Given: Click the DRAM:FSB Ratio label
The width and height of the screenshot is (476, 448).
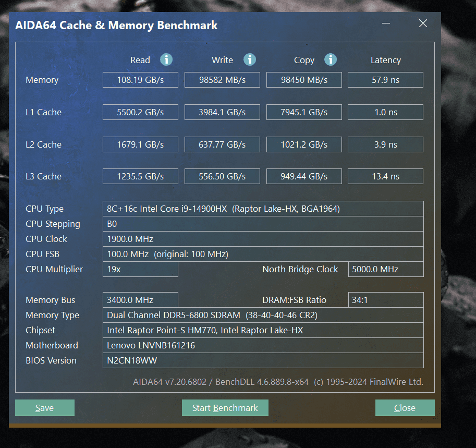Looking at the screenshot, I should (x=294, y=300).
